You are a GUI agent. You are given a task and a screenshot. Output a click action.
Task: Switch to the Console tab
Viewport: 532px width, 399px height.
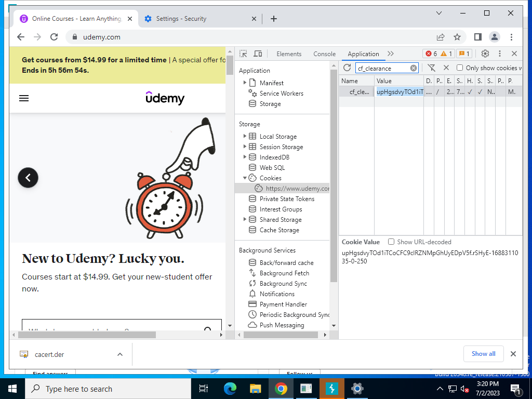[324, 54]
